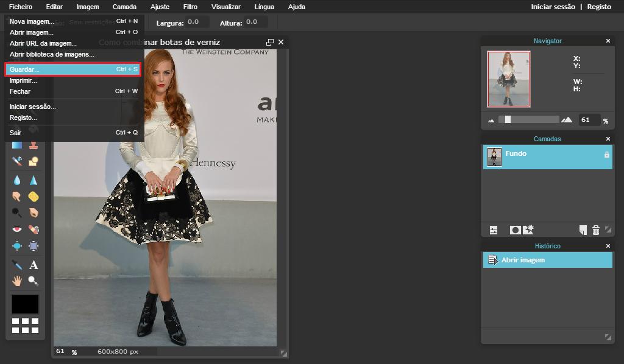Open the Camada dropdown menu
The height and width of the screenshot is (364, 624).
point(124,7)
